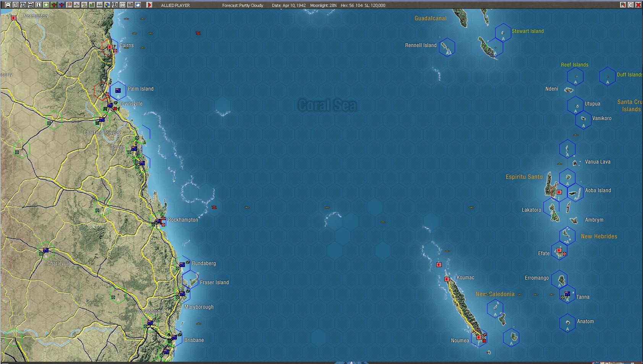The image size is (643, 364).
Task: Open the globe map icon
Action: pos(107,5)
